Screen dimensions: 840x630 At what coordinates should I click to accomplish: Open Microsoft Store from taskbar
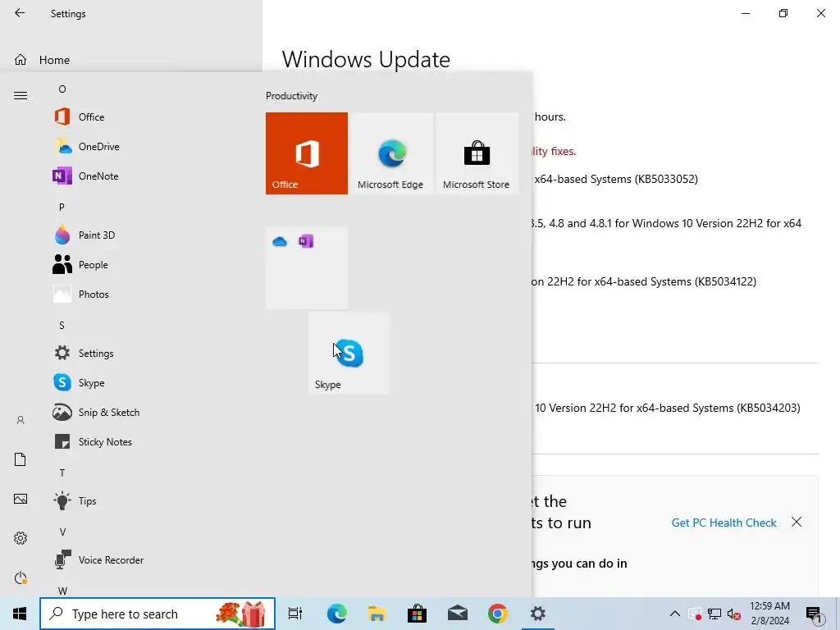click(x=417, y=614)
